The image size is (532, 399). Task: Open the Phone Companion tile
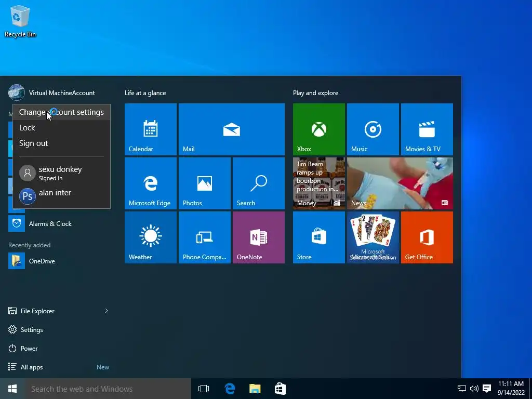(x=205, y=237)
